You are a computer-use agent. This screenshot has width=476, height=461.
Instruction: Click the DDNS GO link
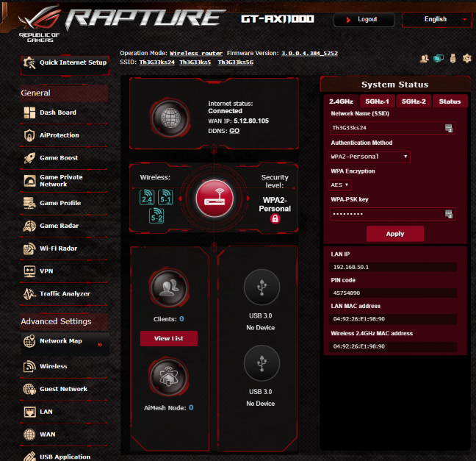click(x=234, y=131)
